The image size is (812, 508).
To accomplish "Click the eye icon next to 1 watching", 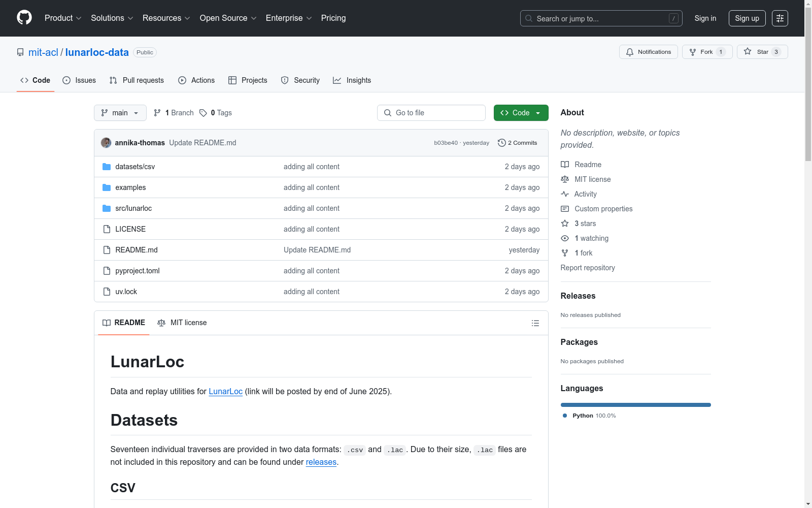I will [565, 238].
